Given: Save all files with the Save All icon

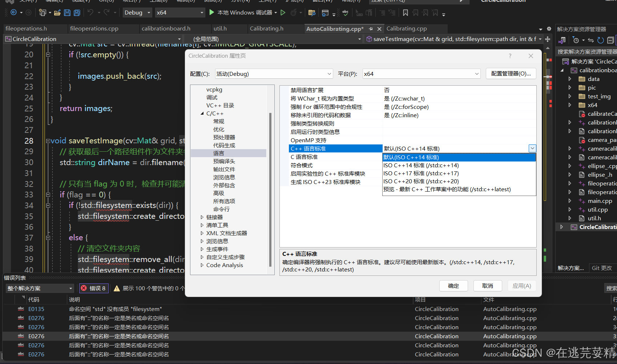Looking at the screenshot, I should point(76,13).
